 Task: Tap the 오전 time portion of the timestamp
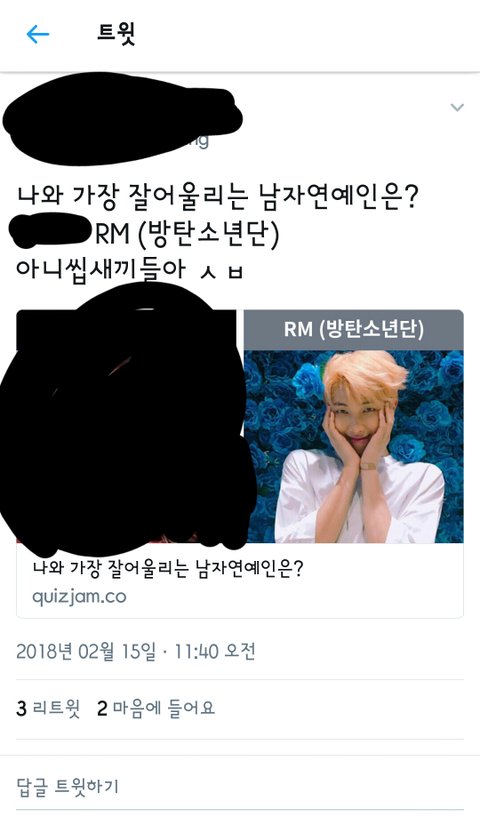pos(240,652)
